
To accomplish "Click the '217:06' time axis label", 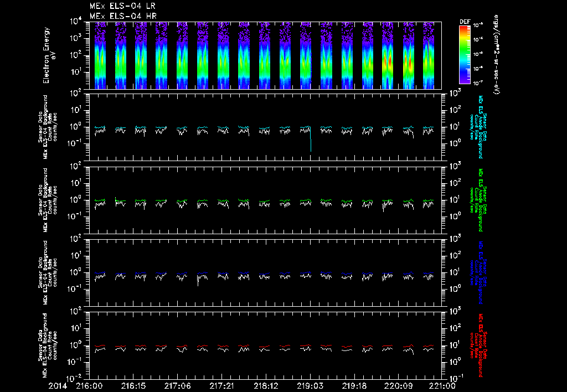I will [177, 386].
